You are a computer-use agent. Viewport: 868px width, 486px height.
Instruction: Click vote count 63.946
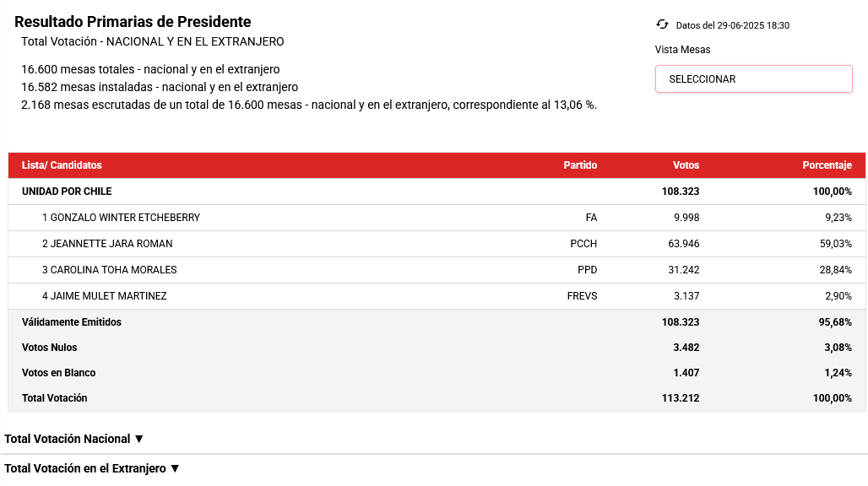pyautogui.click(x=684, y=243)
